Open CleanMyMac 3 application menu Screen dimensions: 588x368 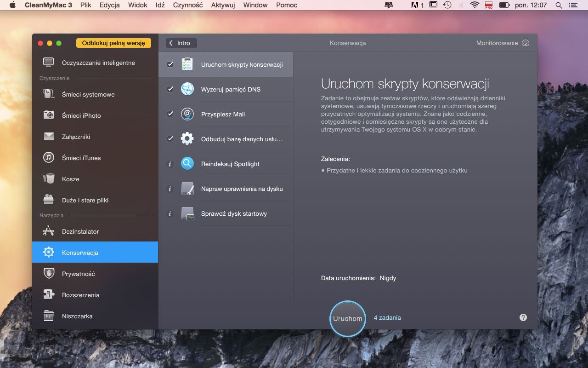tap(48, 5)
